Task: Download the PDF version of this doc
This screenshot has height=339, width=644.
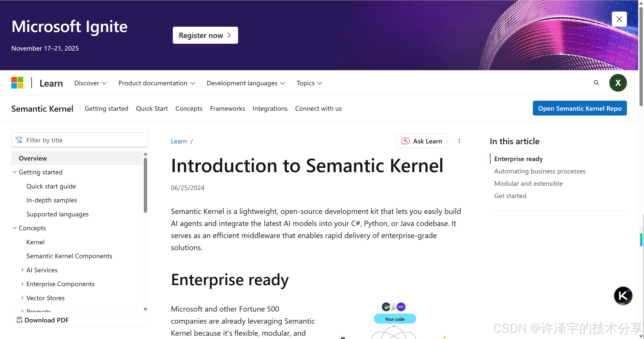Action: coord(47,320)
